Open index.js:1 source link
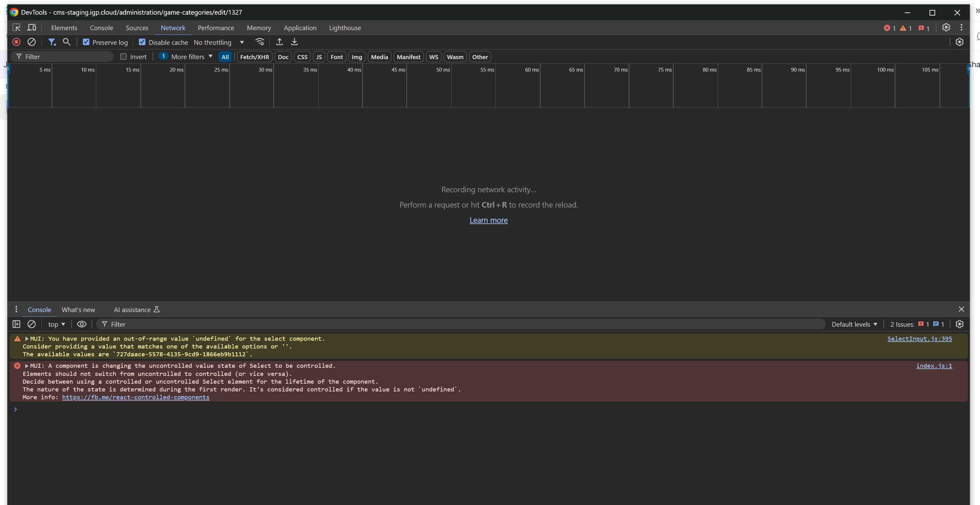 coord(934,366)
